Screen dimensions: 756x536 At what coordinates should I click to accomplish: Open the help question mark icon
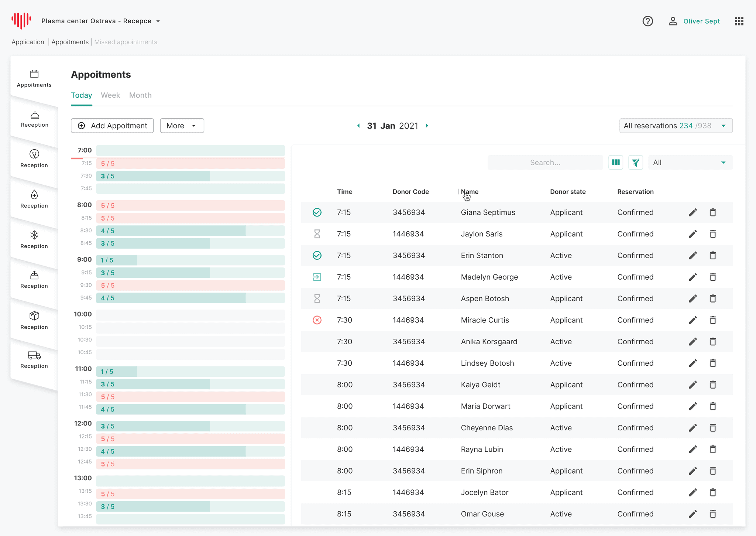pos(647,21)
